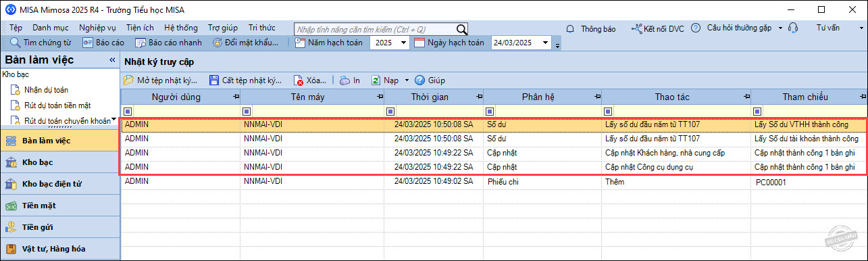Select the row with reference PC00001
868x261 pixels.
[x=494, y=183]
